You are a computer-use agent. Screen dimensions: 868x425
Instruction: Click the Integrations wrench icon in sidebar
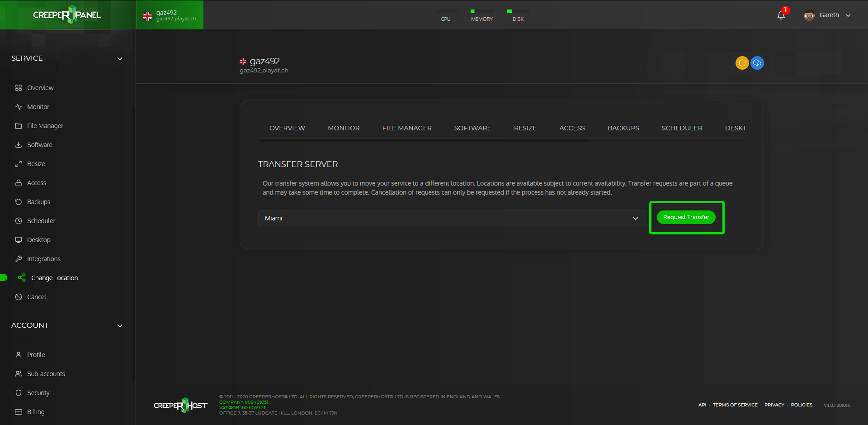(x=19, y=259)
